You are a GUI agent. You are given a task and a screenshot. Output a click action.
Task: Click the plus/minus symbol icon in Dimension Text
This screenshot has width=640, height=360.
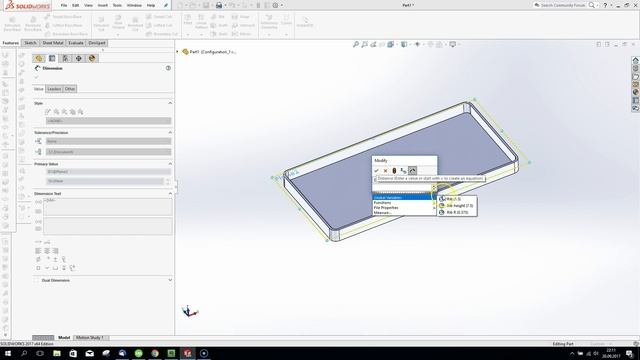(56, 259)
